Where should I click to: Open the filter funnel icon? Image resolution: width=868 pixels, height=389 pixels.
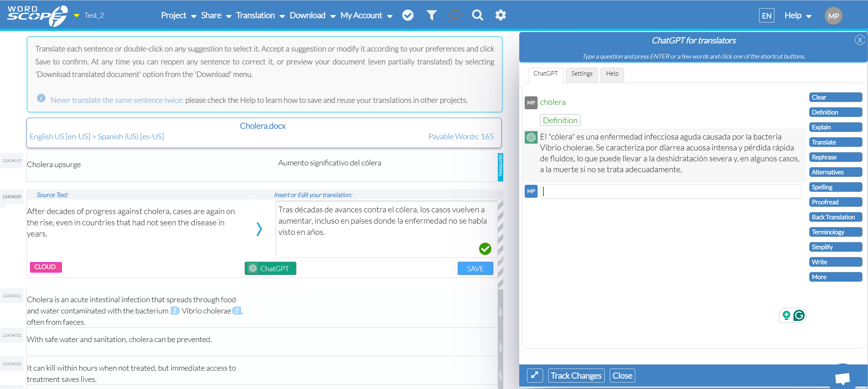pyautogui.click(x=431, y=15)
